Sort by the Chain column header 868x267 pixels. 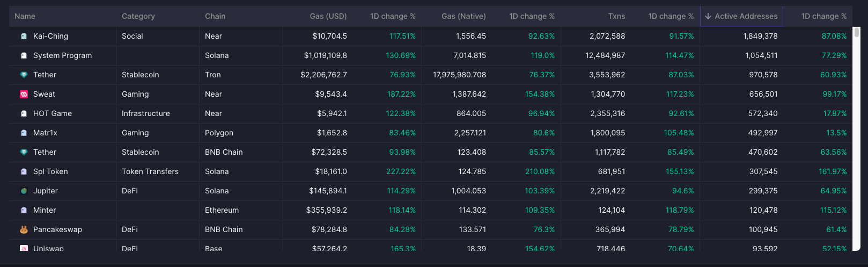215,16
